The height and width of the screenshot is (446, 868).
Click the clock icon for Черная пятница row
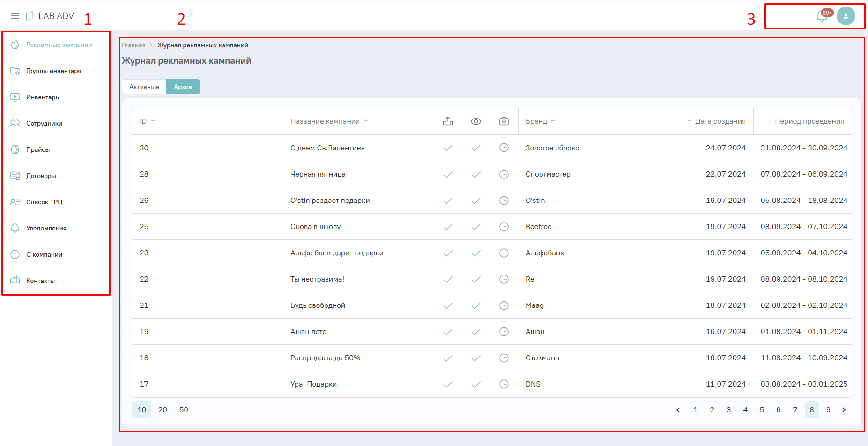coord(504,174)
